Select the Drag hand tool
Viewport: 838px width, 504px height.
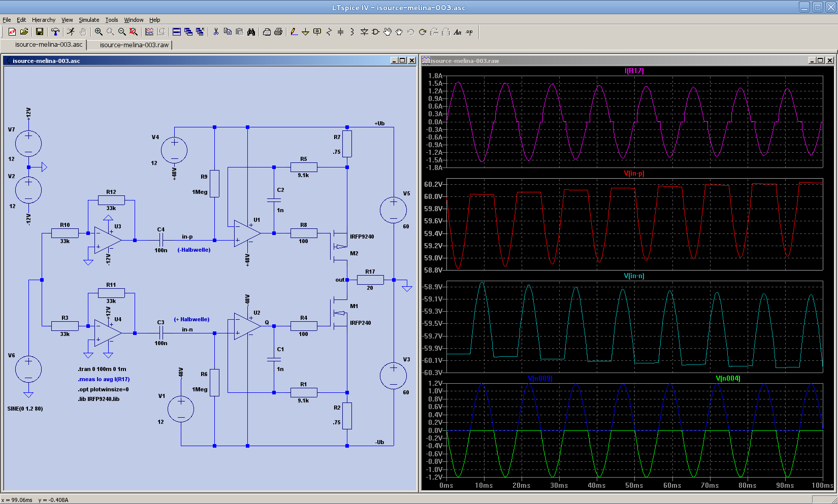coord(399,32)
